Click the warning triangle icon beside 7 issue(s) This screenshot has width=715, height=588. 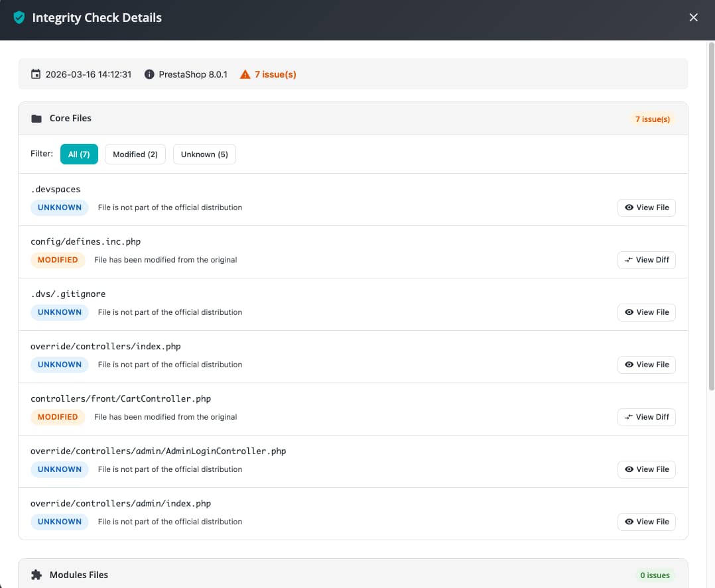pos(245,74)
